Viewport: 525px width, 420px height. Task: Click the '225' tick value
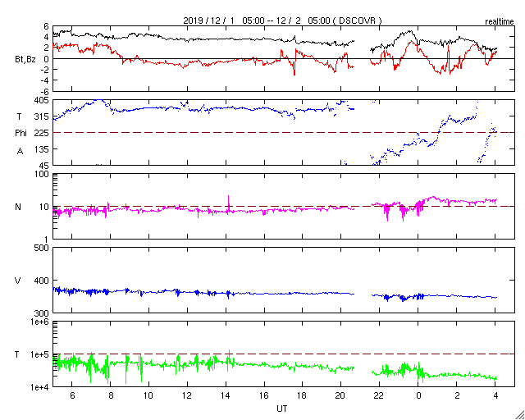(42, 133)
